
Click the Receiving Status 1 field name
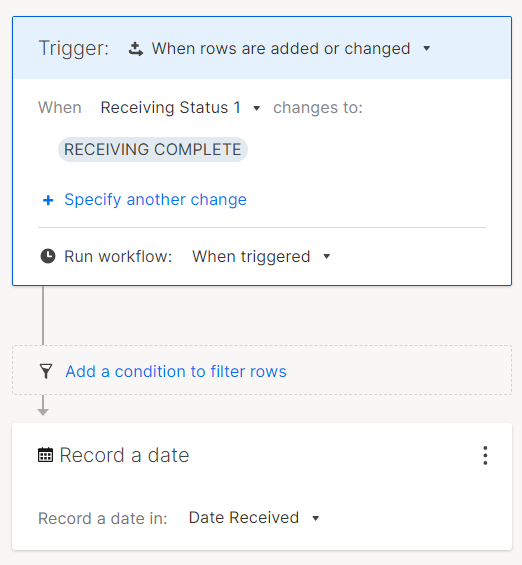click(x=170, y=107)
